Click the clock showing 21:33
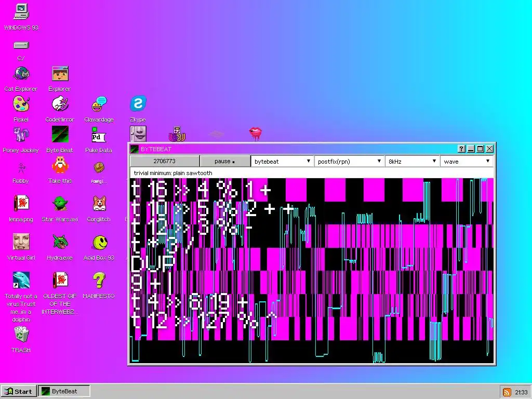 tap(521, 392)
